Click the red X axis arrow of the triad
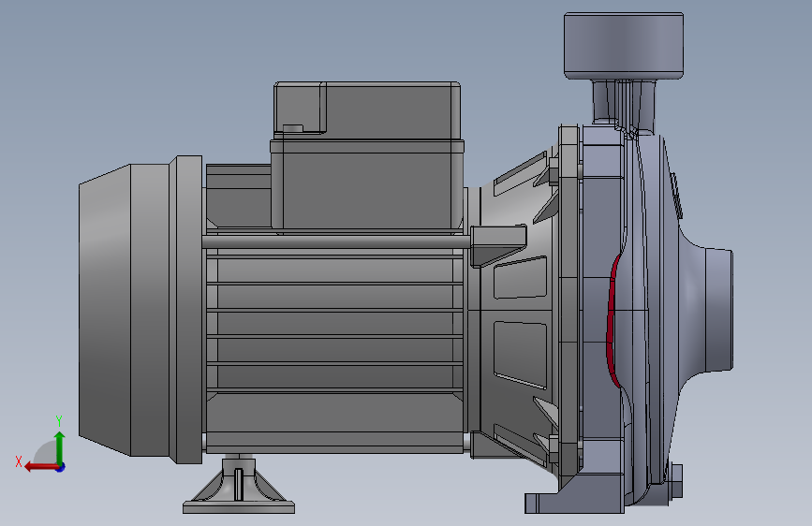This screenshot has width=812, height=526. coord(40,467)
